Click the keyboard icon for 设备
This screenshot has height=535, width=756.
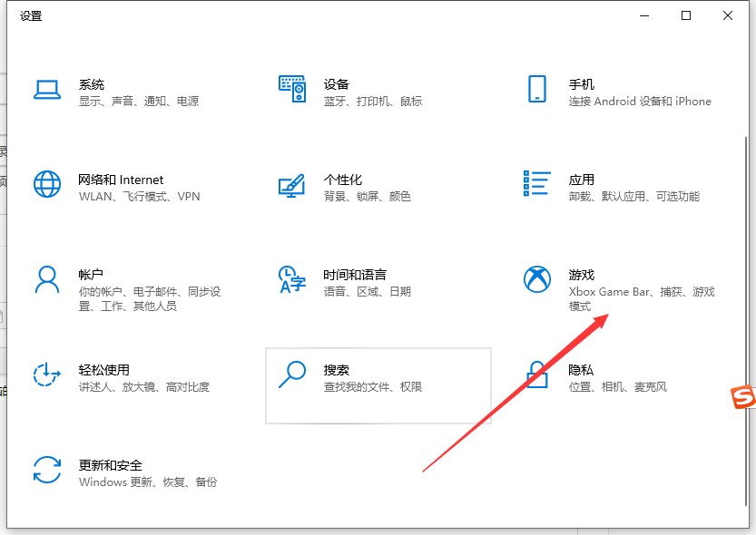coord(292,89)
